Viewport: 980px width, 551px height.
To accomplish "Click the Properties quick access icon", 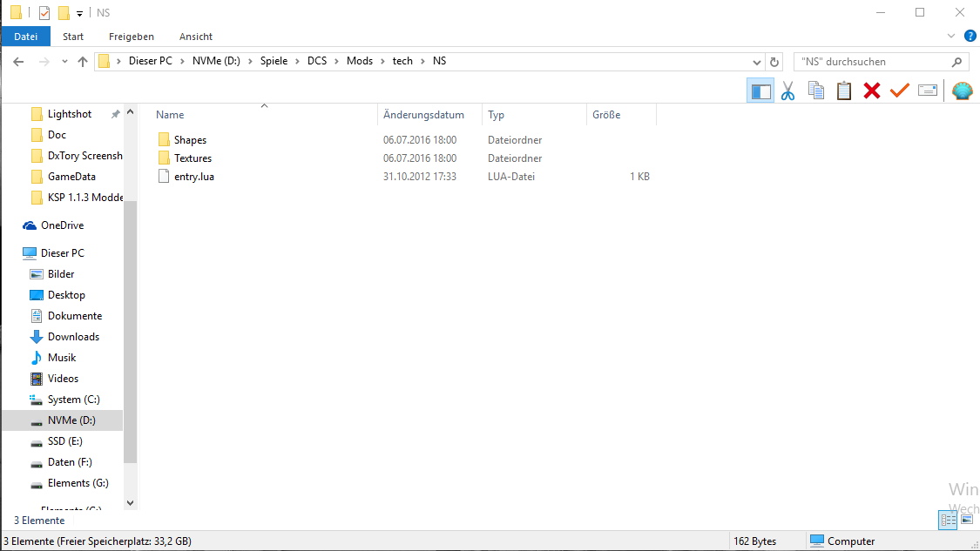I will point(44,12).
